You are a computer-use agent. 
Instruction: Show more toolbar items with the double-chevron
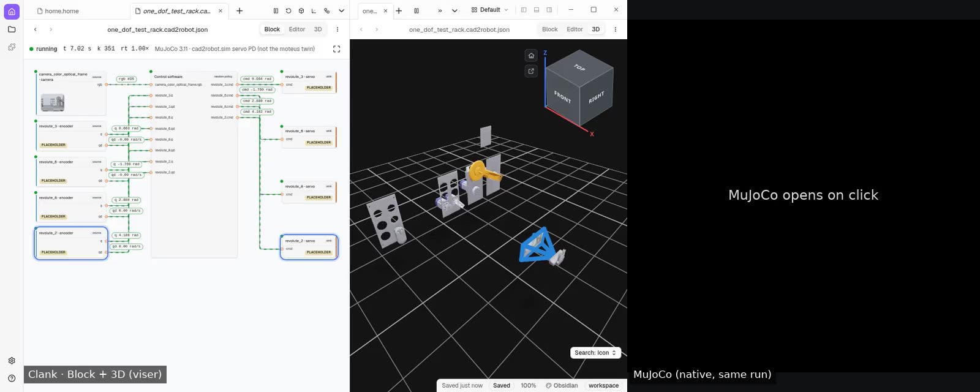440,11
